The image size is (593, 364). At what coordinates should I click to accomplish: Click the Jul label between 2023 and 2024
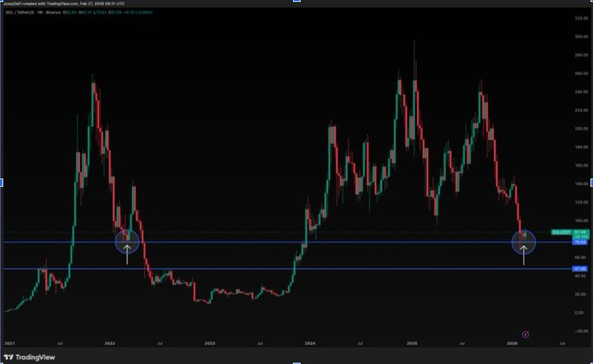[260, 344]
